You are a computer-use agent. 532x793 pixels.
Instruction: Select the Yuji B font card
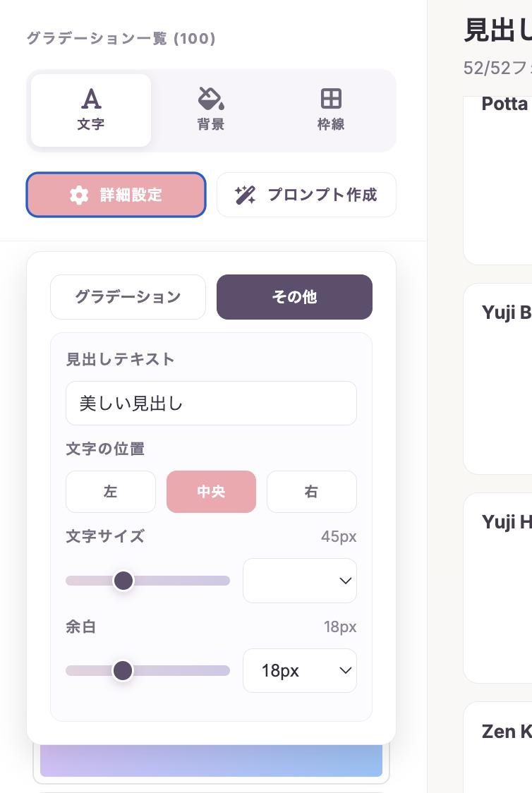click(497, 379)
